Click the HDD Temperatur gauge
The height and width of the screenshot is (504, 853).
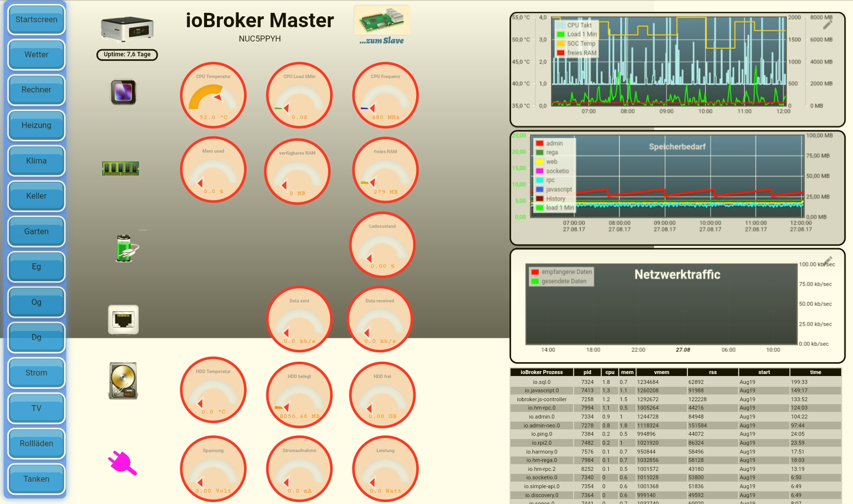click(x=213, y=390)
